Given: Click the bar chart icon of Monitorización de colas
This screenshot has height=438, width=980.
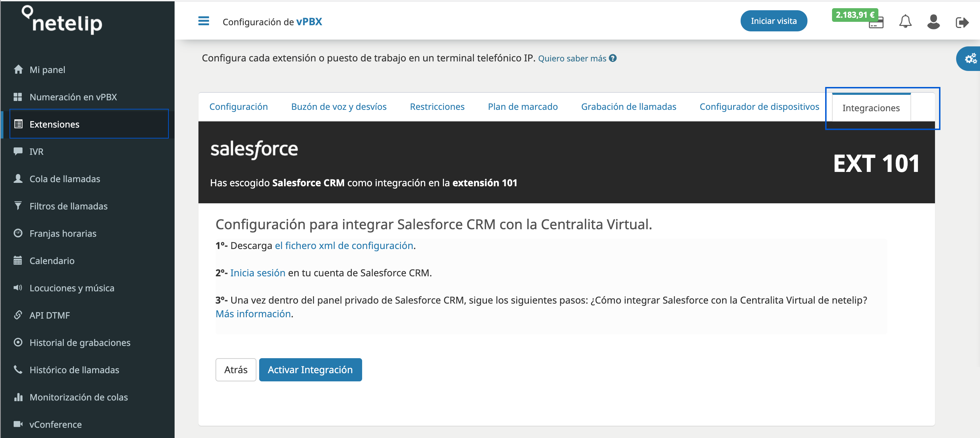Looking at the screenshot, I should click(18, 397).
